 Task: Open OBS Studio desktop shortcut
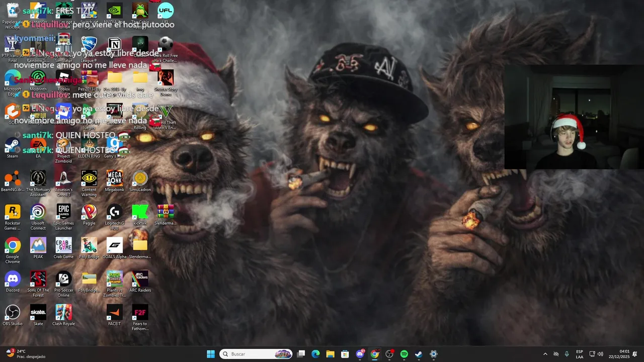pos(13,316)
